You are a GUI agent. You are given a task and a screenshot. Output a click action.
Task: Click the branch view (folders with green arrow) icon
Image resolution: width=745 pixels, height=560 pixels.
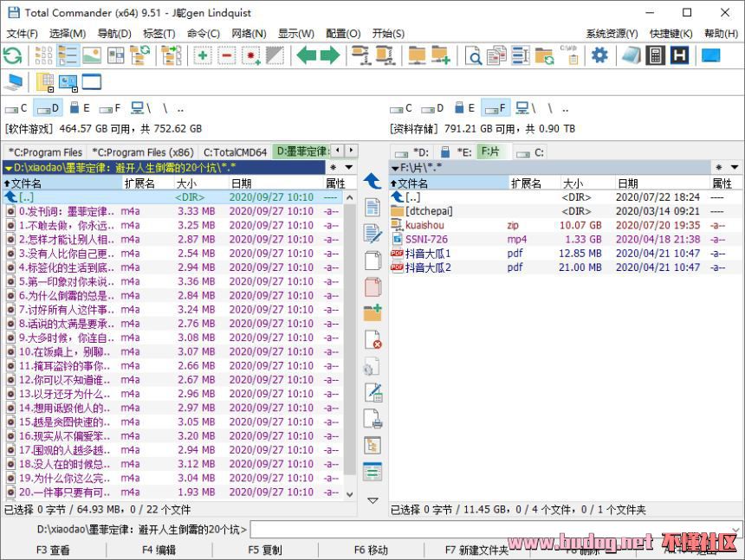tap(172, 55)
